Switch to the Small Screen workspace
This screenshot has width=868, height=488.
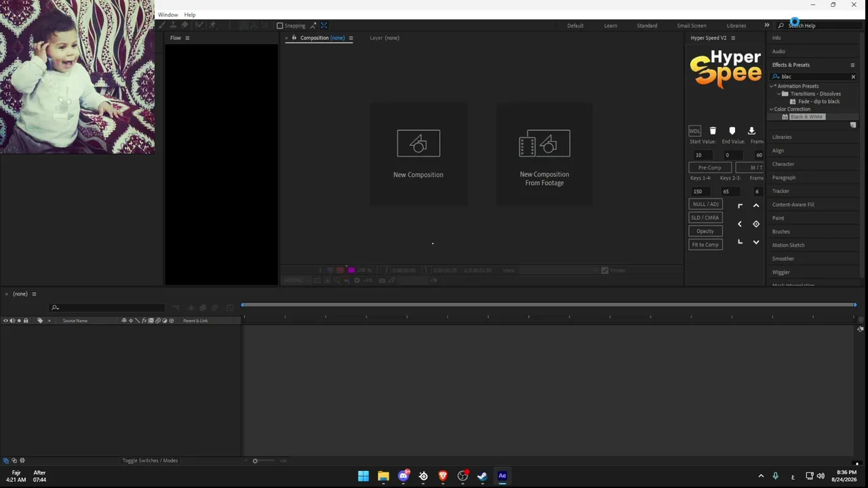[x=692, y=26]
